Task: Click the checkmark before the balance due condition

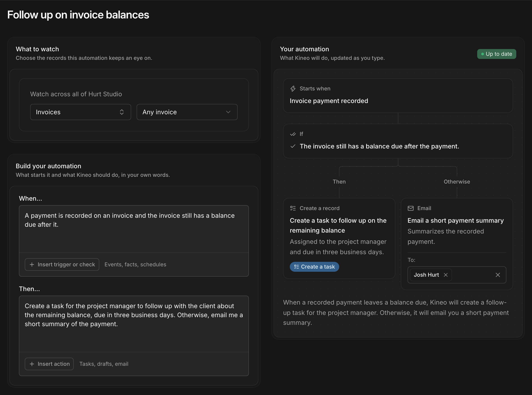Action: point(293,146)
